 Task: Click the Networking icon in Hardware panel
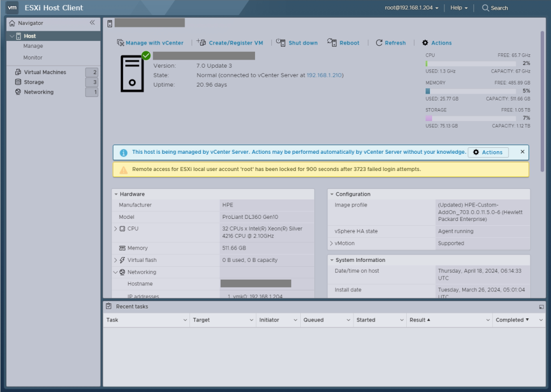pyautogui.click(x=122, y=272)
